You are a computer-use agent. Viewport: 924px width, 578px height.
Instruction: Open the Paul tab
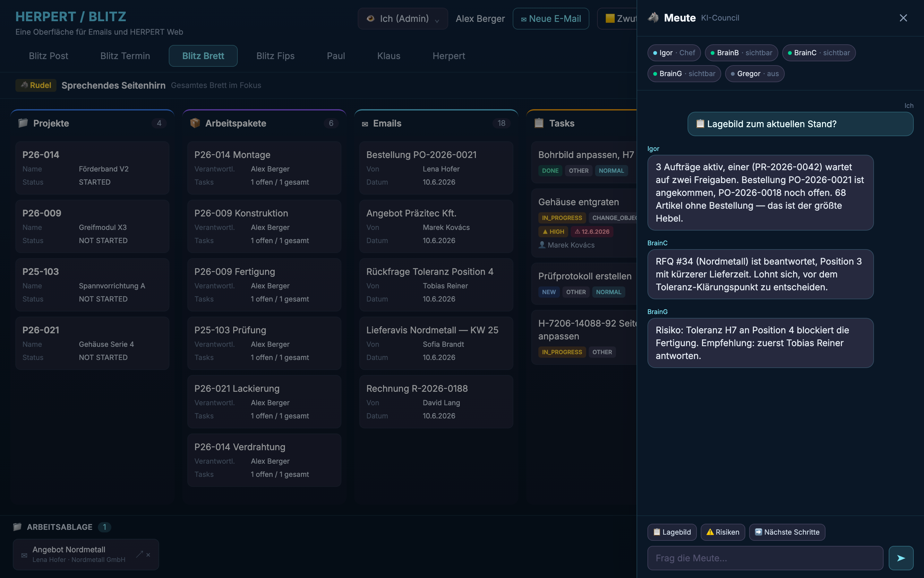336,56
